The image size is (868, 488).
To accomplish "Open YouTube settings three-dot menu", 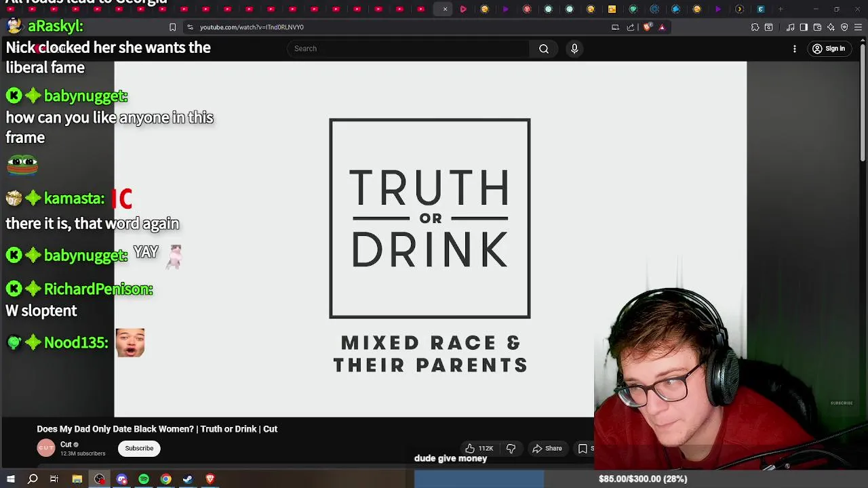I will (795, 49).
